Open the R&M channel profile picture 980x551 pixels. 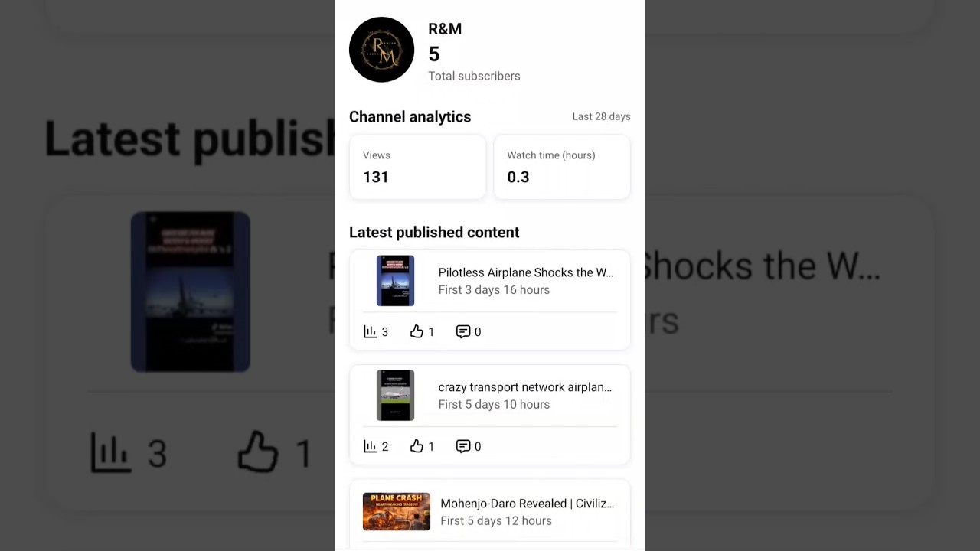point(381,50)
